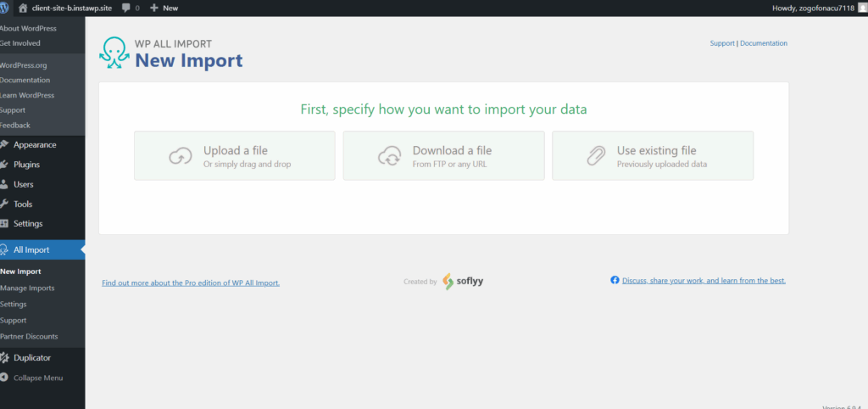Viewport: 868px width, 409px height.
Task: Choose Upload a file option
Action: click(x=235, y=156)
